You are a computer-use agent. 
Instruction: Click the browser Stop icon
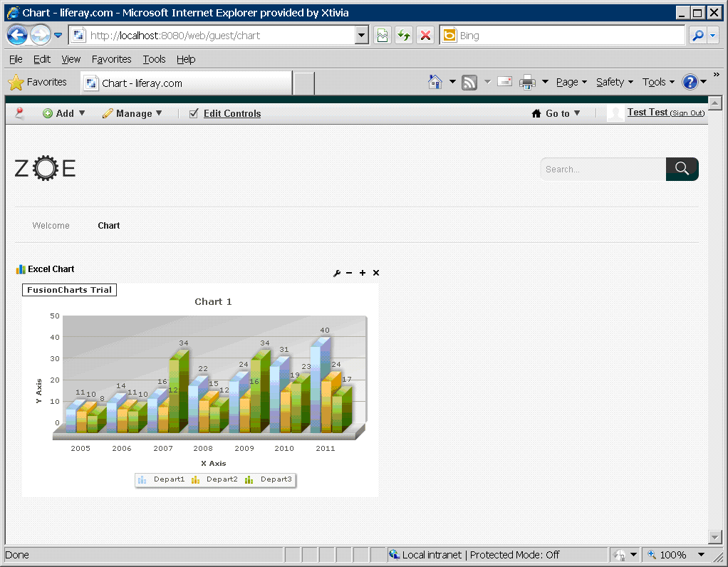[x=425, y=36]
